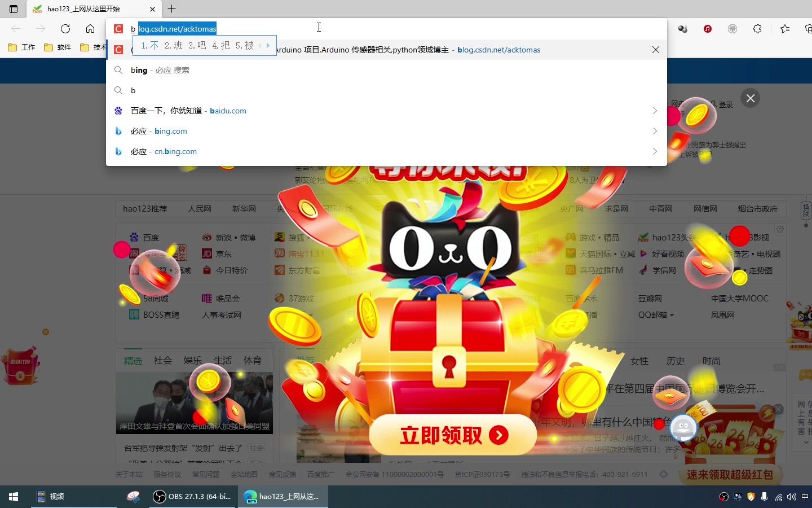
Task: Click the 立即领取 claim button
Action: 453,435
